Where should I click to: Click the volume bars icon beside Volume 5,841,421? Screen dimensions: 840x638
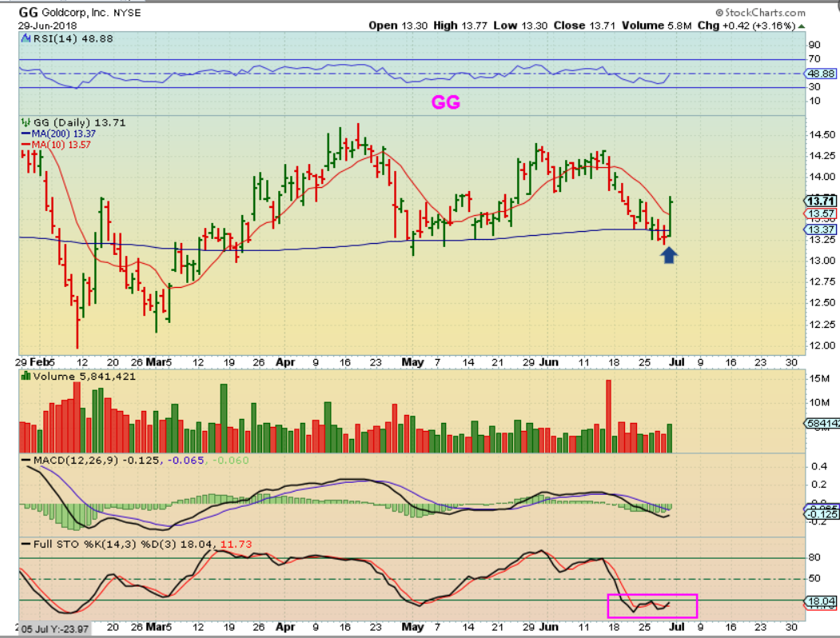pos(26,376)
